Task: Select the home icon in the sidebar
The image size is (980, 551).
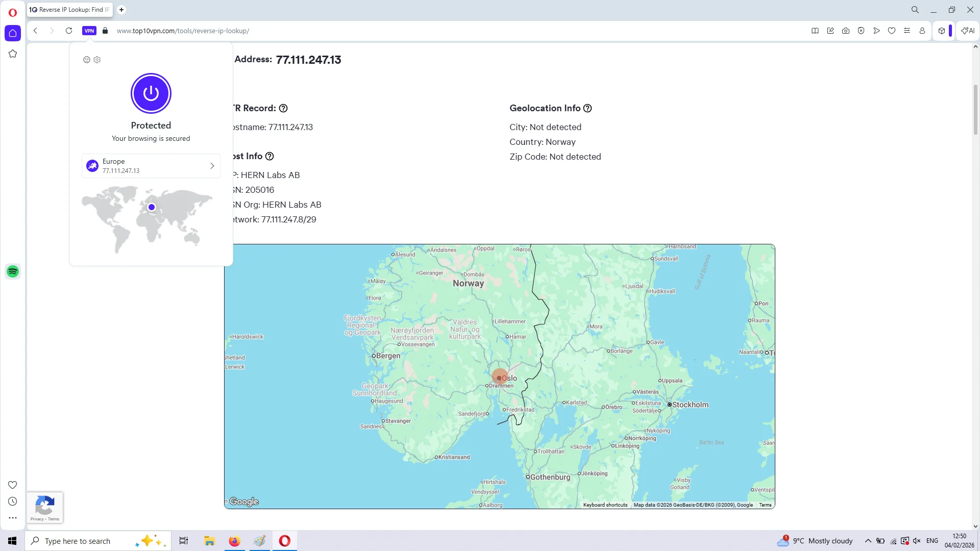Action: pyautogui.click(x=12, y=33)
